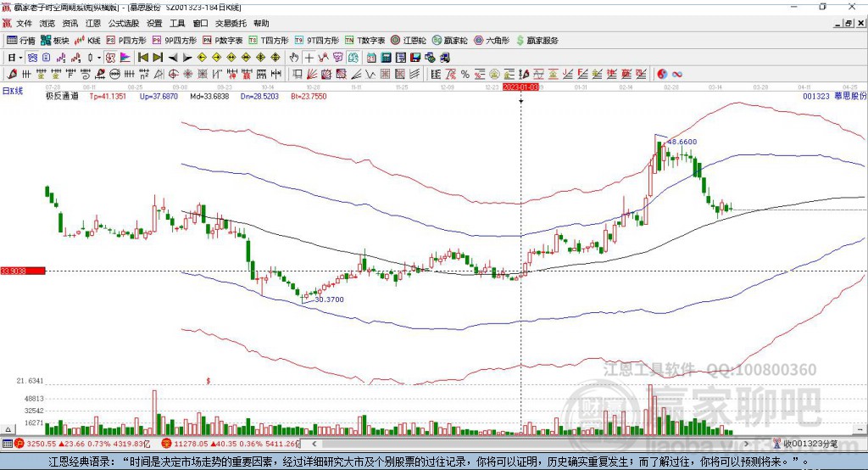Select the Gann fan lines tool
868x470 pixels.
point(312,75)
